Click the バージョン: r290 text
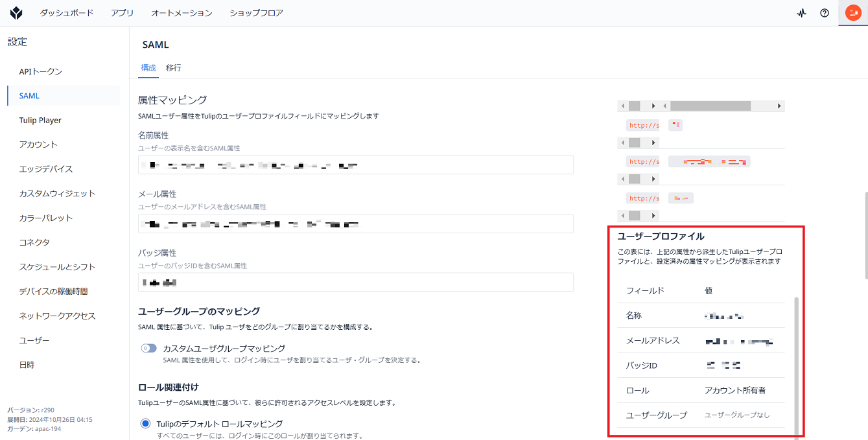This screenshot has height=440, width=868. point(32,410)
